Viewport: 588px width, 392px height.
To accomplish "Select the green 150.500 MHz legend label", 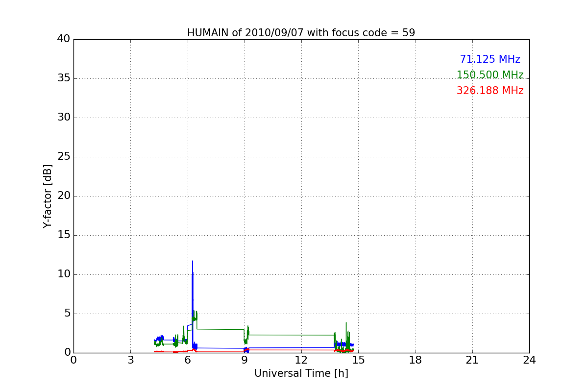I will 490,75.
